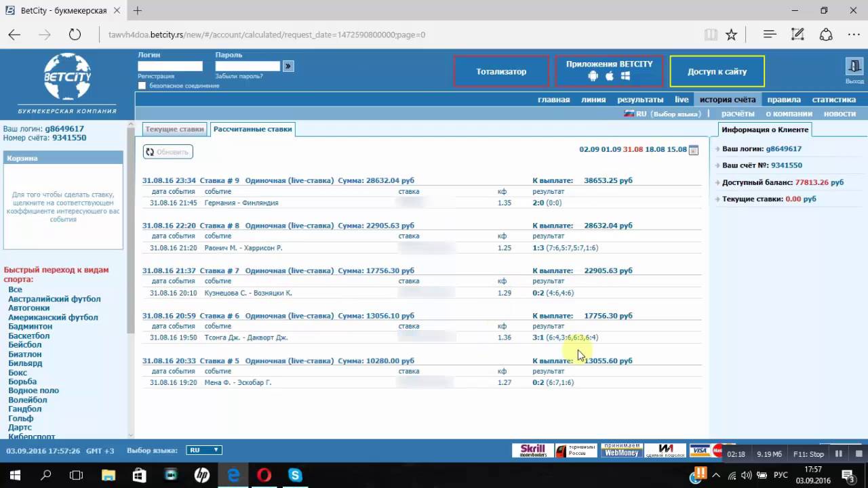
Task: Click the Выход exit door icon
Action: click(x=854, y=66)
